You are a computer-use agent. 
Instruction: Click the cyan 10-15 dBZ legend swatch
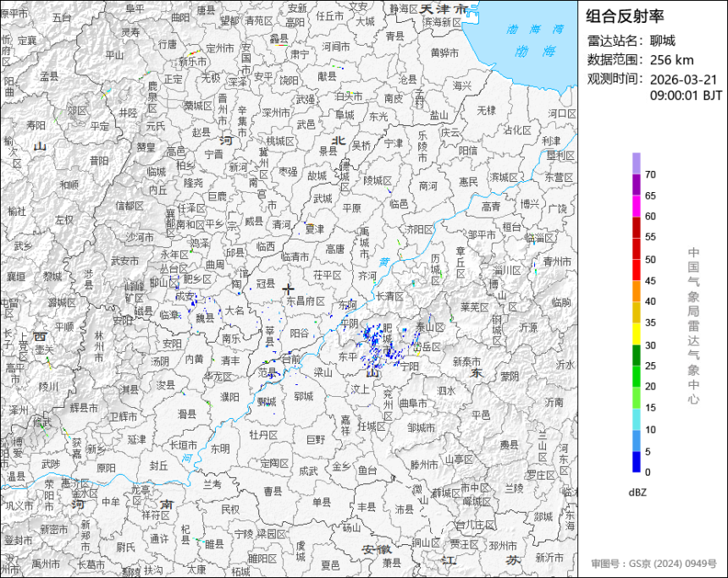(636, 419)
